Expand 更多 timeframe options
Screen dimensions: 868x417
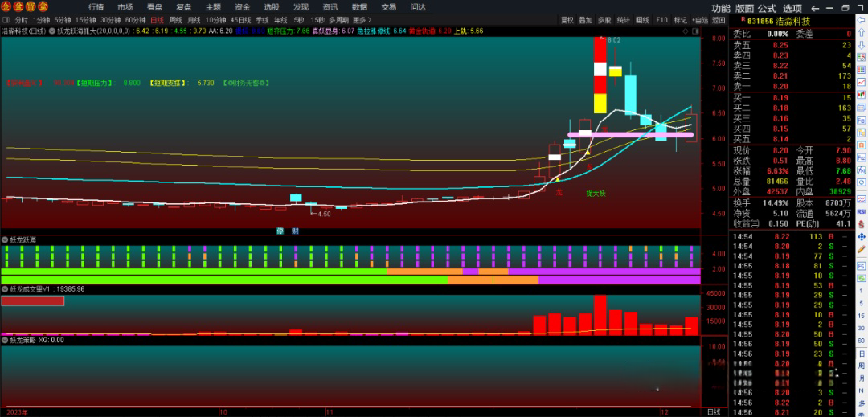tap(361, 20)
